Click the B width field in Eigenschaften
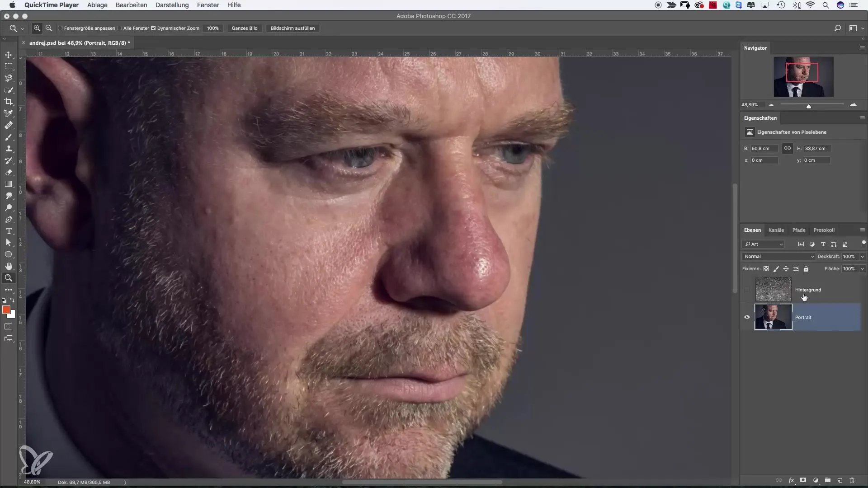The height and width of the screenshot is (488, 868). pyautogui.click(x=764, y=148)
